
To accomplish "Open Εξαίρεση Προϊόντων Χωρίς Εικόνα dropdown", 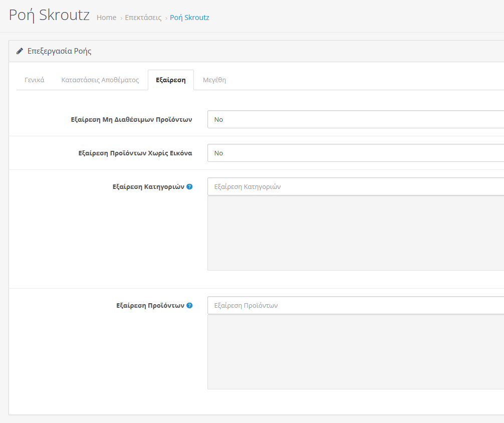I will 356,153.
